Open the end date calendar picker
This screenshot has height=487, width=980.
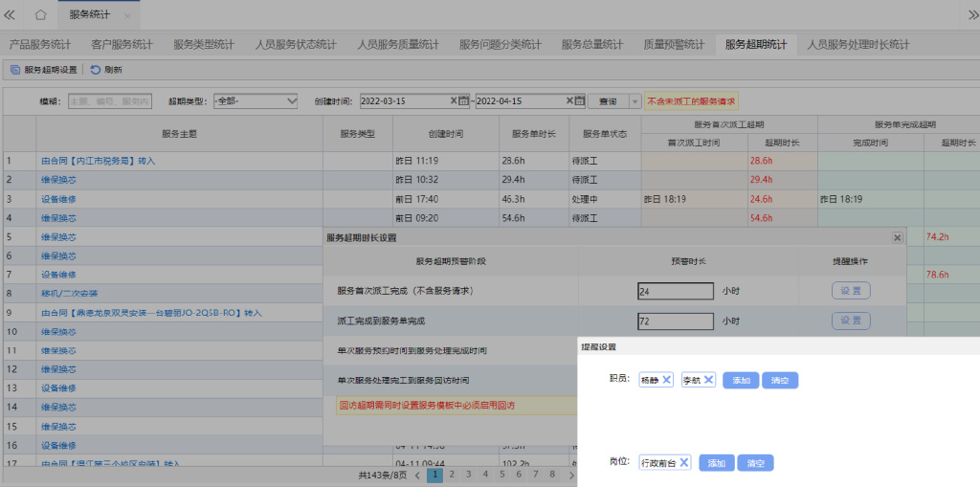(579, 100)
